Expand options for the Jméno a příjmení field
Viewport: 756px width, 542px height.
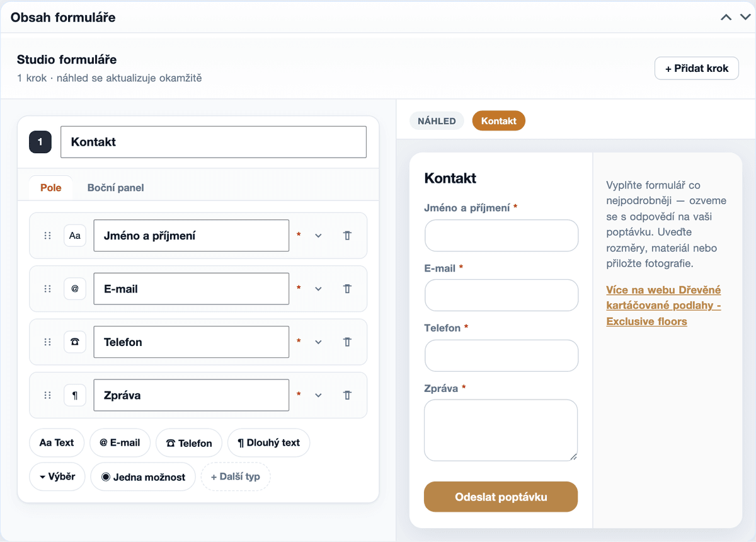(318, 236)
